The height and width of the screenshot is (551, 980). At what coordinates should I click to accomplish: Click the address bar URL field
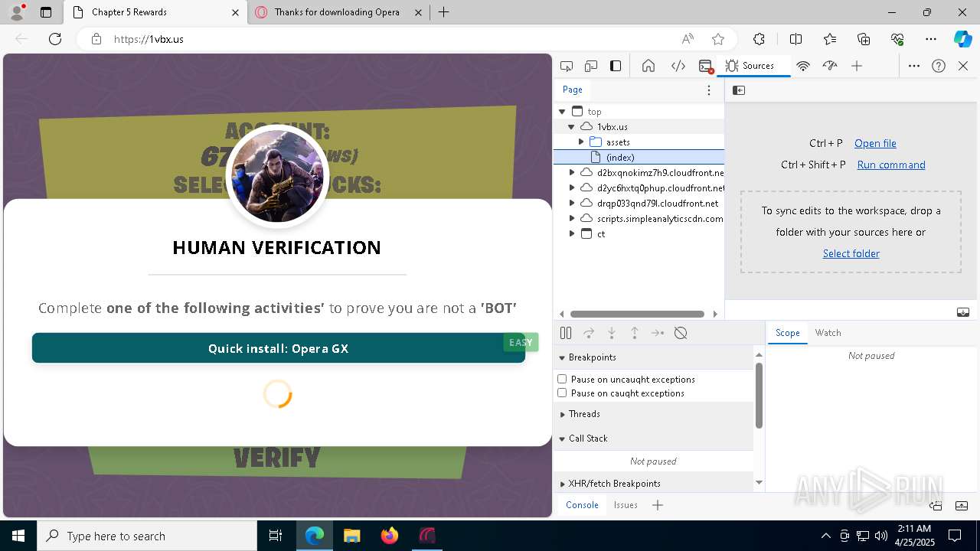click(x=390, y=39)
